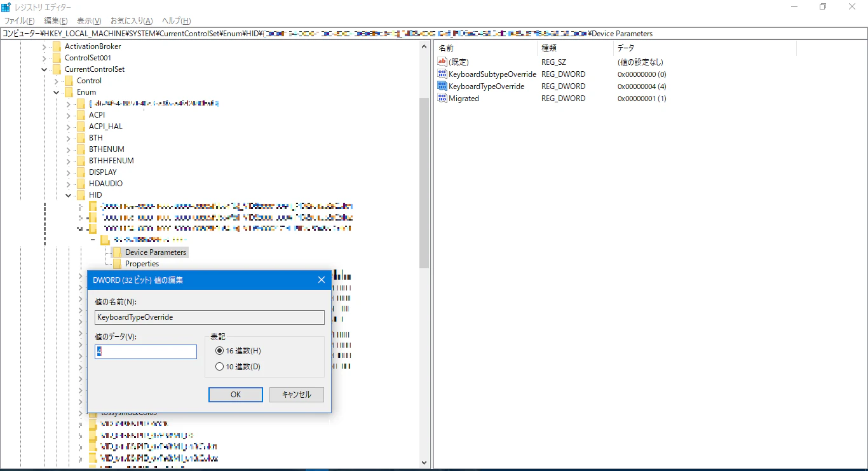The width and height of the screenshot is (868, 471).
Task: Expand the ControlSet001 key
Action: [x=44, y=58]
